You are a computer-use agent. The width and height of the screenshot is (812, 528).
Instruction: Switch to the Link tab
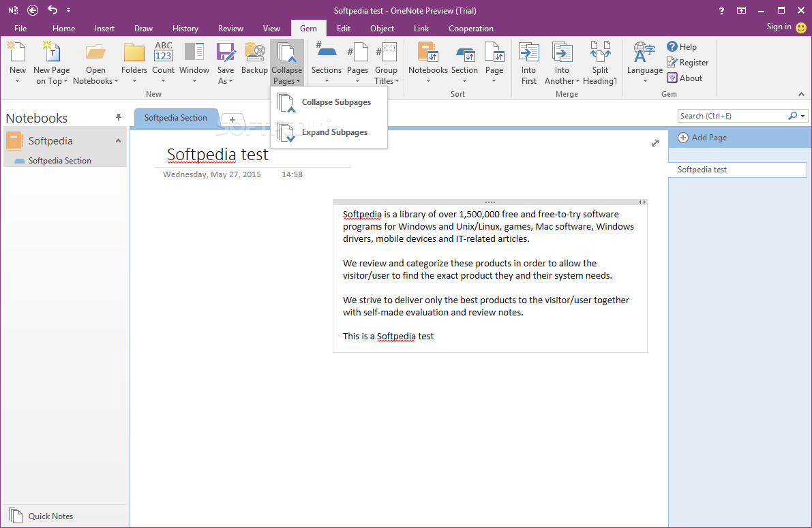pos(421,29)
